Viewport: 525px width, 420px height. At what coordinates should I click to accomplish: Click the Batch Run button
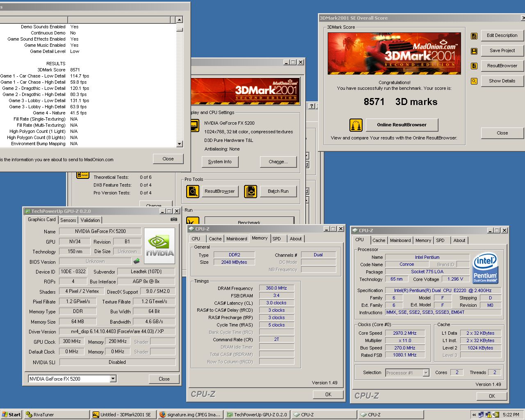278,191
